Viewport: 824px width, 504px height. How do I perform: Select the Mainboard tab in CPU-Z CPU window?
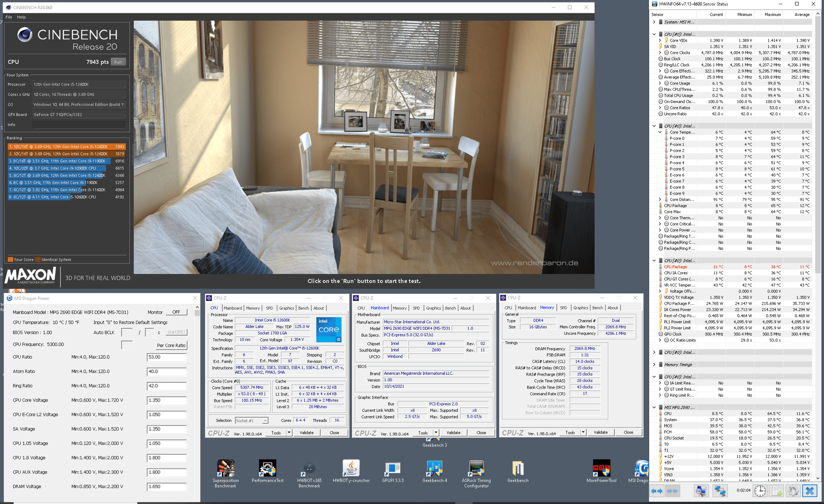tap(233, 308)
